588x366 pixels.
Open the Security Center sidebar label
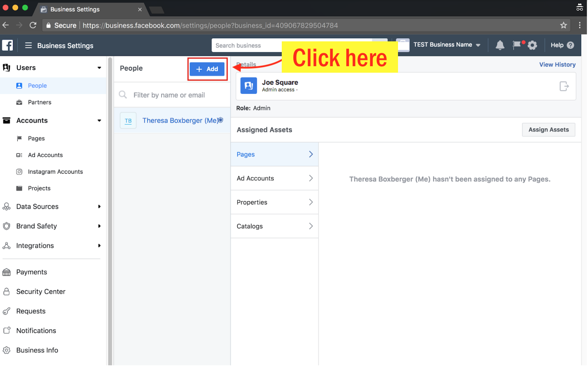(41, 292)
